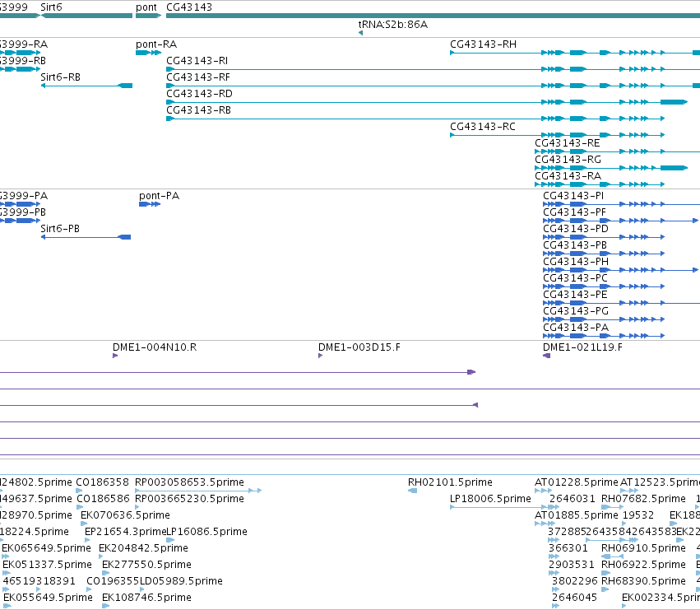Click the light-blue arrow glyph under RH02101.5prime
This screenshot has height=610, width=700.
(412, 491)
